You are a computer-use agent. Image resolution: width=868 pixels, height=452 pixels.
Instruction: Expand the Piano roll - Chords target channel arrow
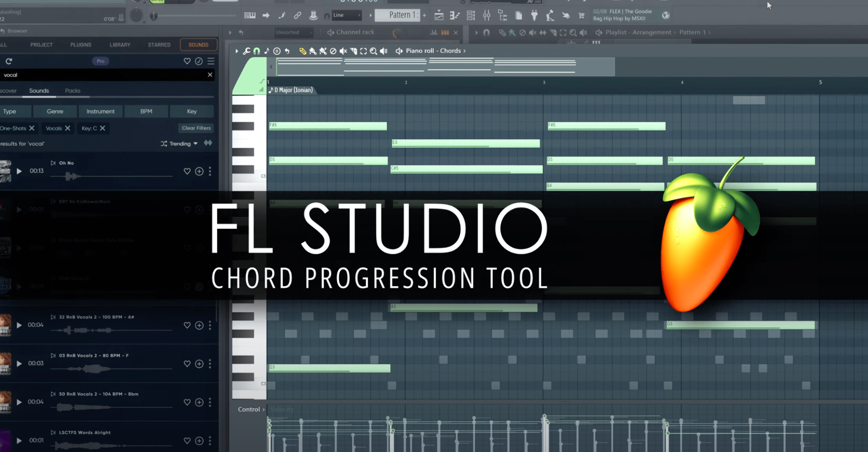(464, 51)
